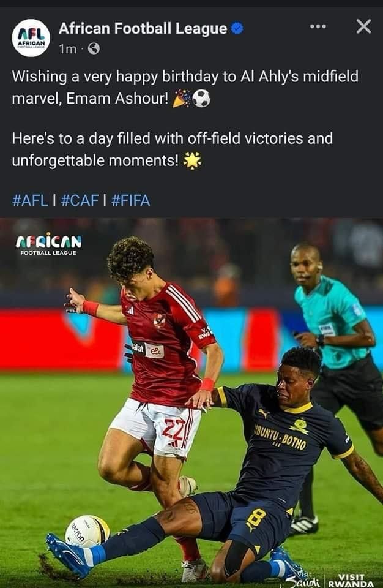
Task: Click the soccer ball emoji in text
Action: [201, 98]
